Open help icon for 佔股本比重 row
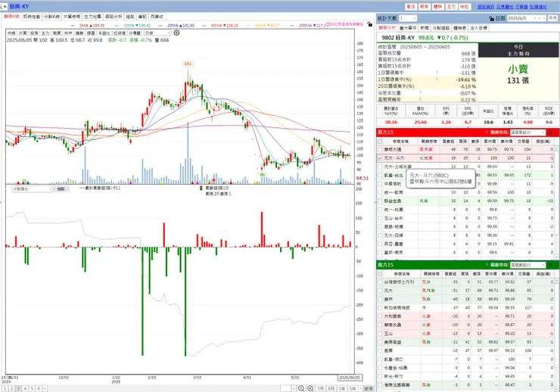 (420, 93)
